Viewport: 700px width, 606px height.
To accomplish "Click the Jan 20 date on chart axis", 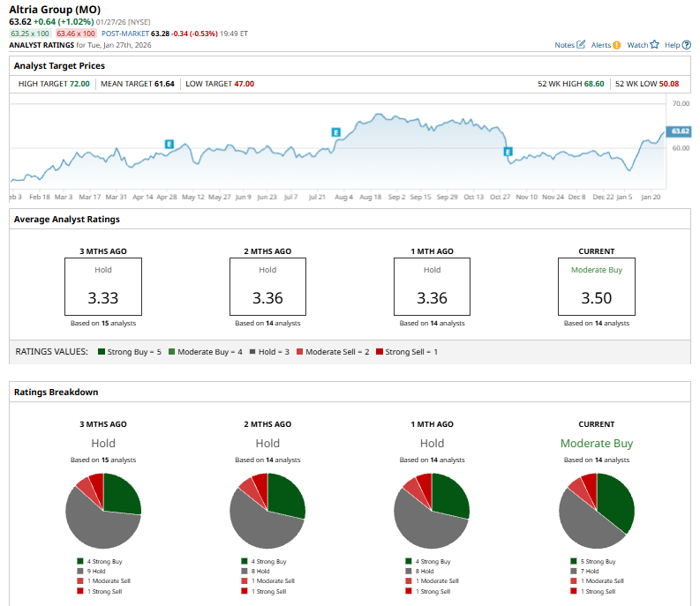I will (651, 197).
